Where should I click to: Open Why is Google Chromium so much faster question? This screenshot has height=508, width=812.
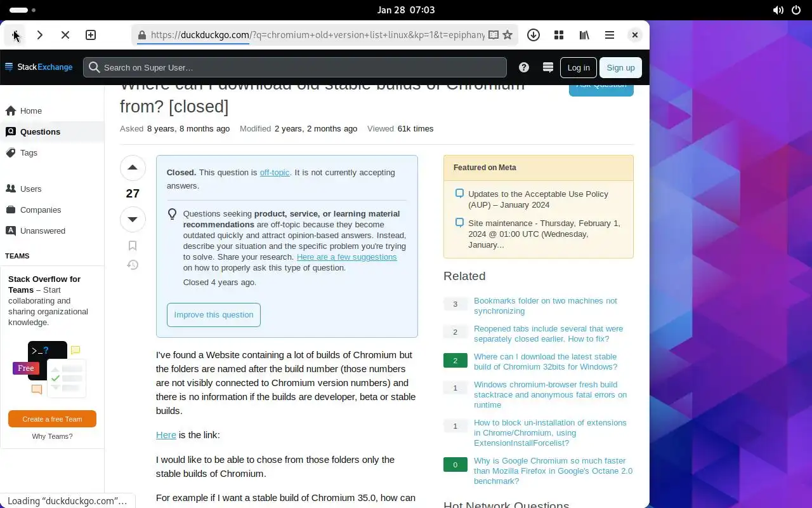pos(553,471)
